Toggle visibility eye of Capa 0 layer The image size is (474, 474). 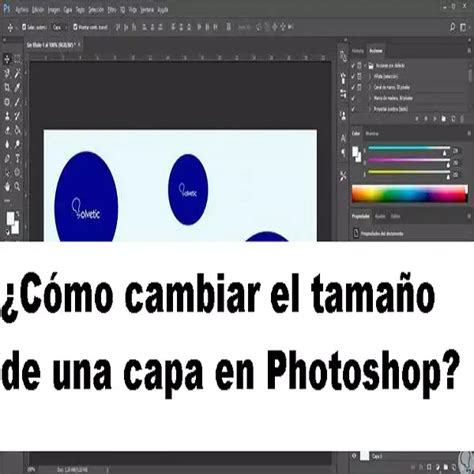(x=354, y=456)
